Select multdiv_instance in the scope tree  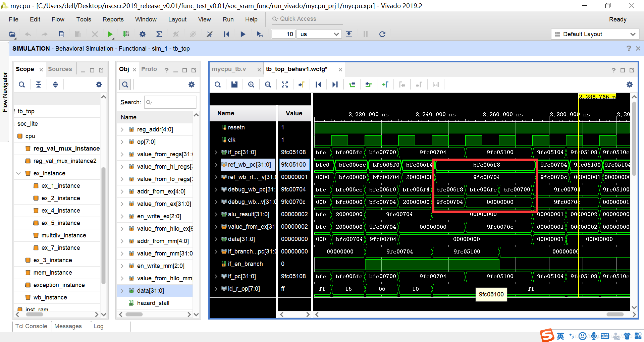point(64,235)
